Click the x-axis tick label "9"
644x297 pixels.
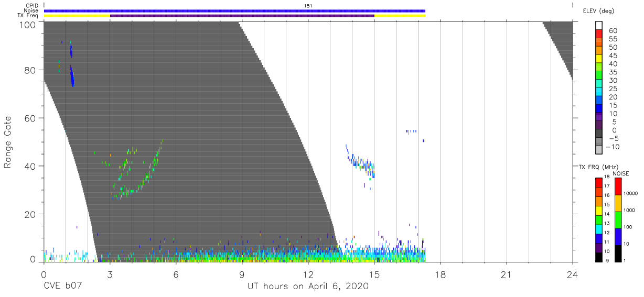242,273
